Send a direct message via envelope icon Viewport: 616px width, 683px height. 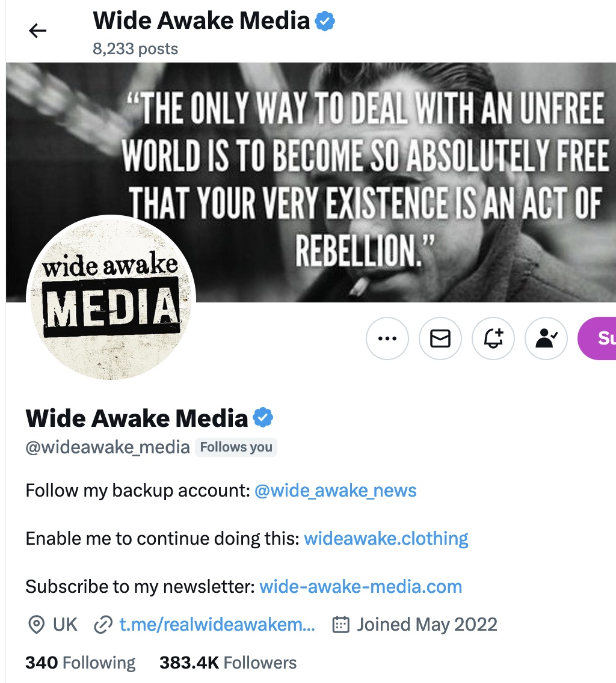point(440,338)
